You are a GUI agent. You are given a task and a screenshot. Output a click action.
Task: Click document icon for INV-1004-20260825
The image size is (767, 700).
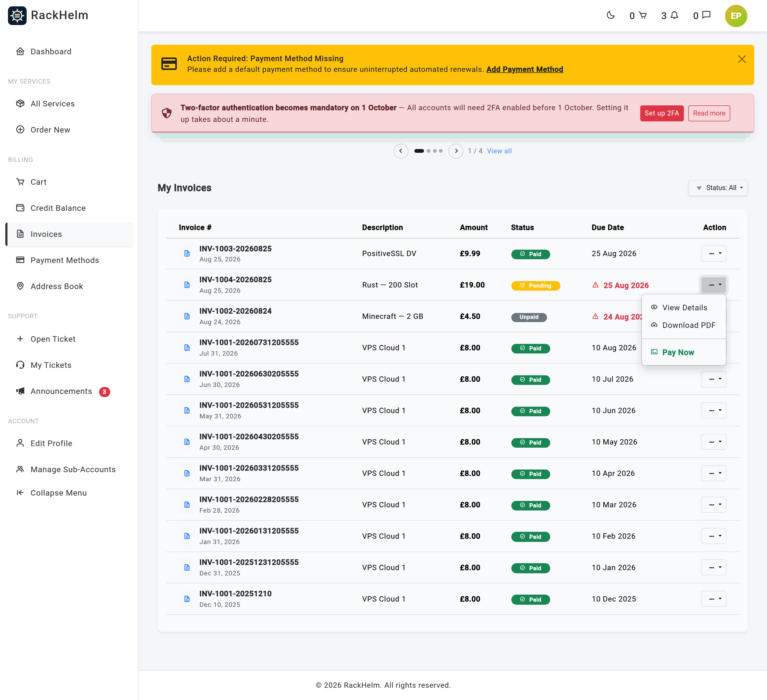[187, 285]
